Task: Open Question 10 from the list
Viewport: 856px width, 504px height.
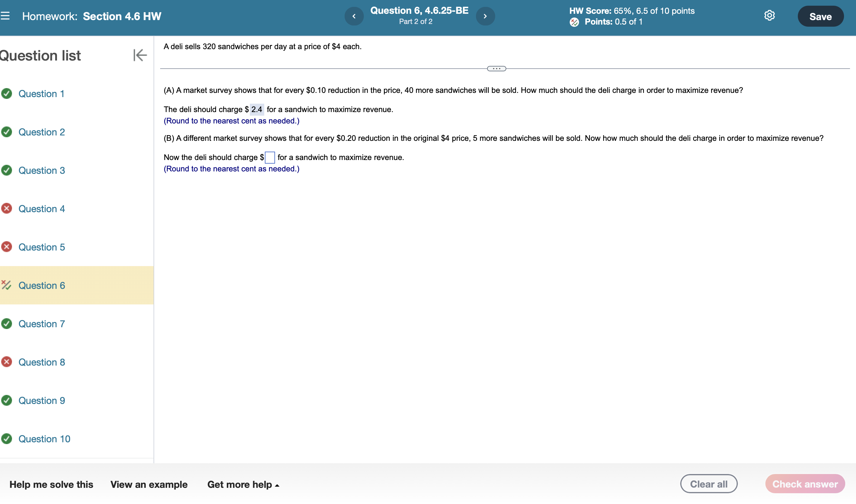Action: coord(44,439)
